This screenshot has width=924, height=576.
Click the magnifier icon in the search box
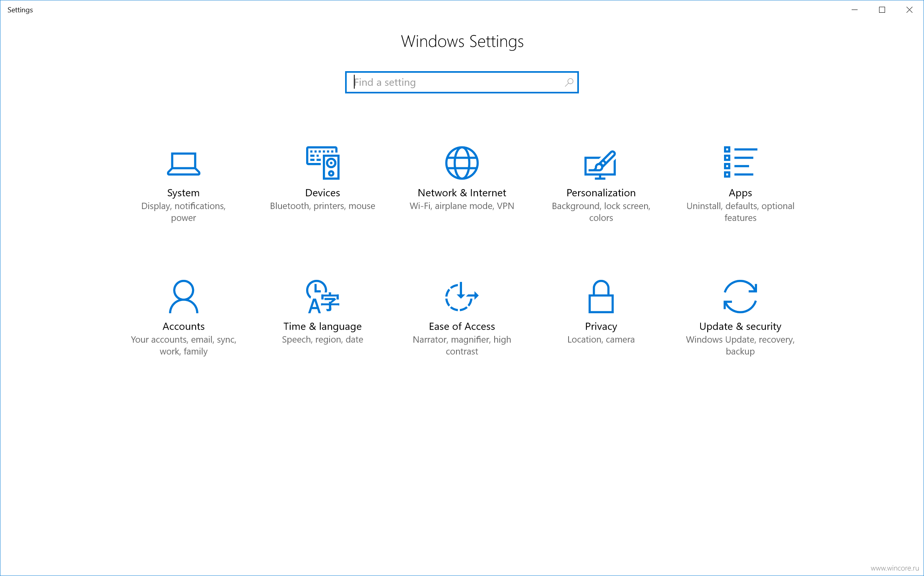pos(569,82)
